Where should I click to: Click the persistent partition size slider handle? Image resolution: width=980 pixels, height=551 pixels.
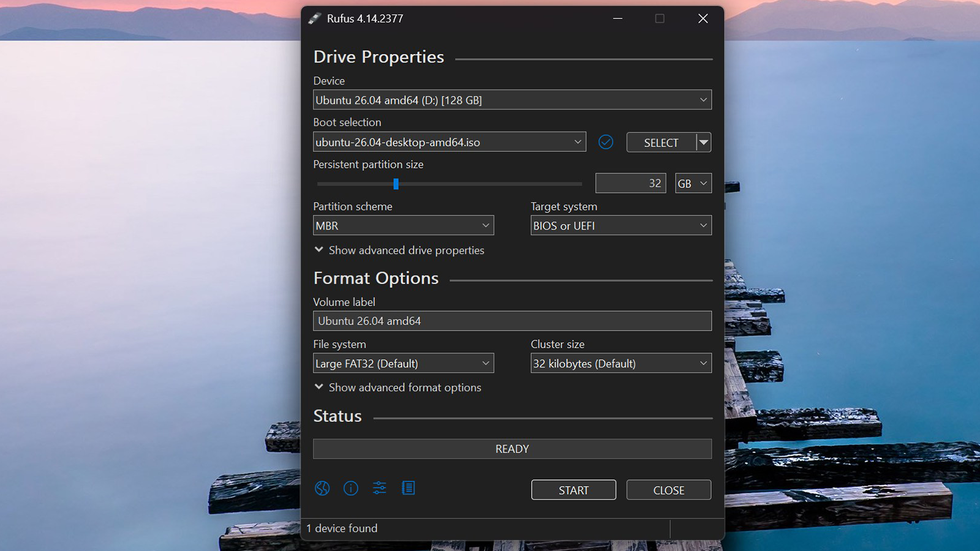pos(396,184)
